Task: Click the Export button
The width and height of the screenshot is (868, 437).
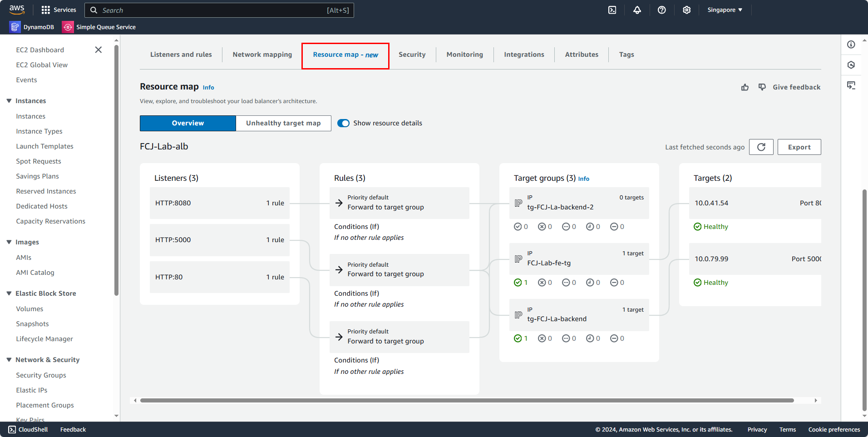Action: click(799, 147)
